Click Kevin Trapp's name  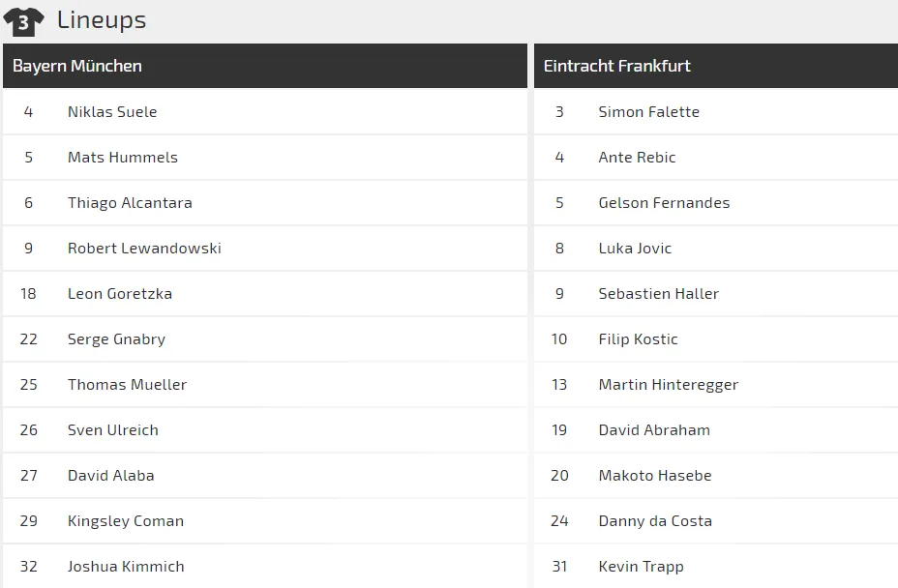[x=641, y=567]
